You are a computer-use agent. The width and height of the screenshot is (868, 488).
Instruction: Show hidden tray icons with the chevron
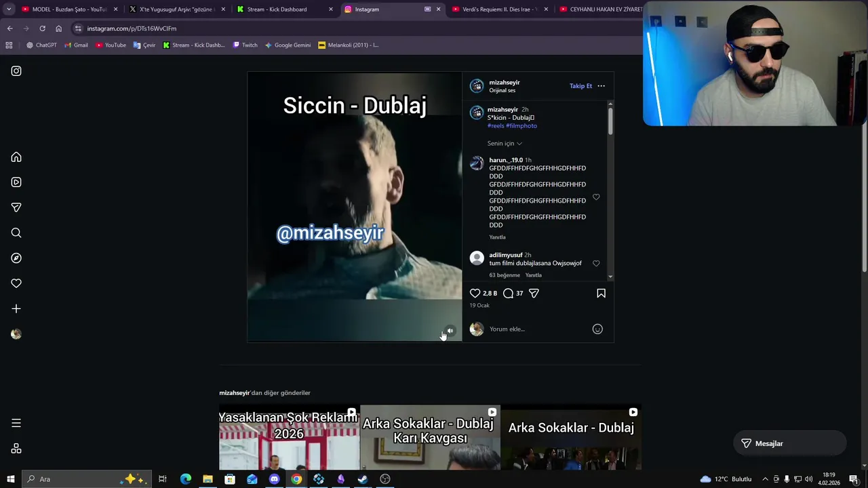point(765,479)
